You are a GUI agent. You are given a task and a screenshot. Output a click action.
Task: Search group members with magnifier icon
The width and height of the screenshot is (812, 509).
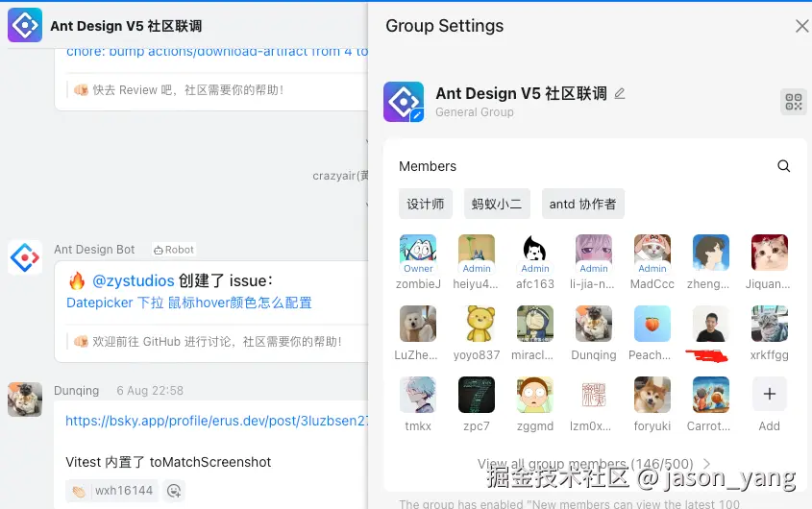(783, 166)
